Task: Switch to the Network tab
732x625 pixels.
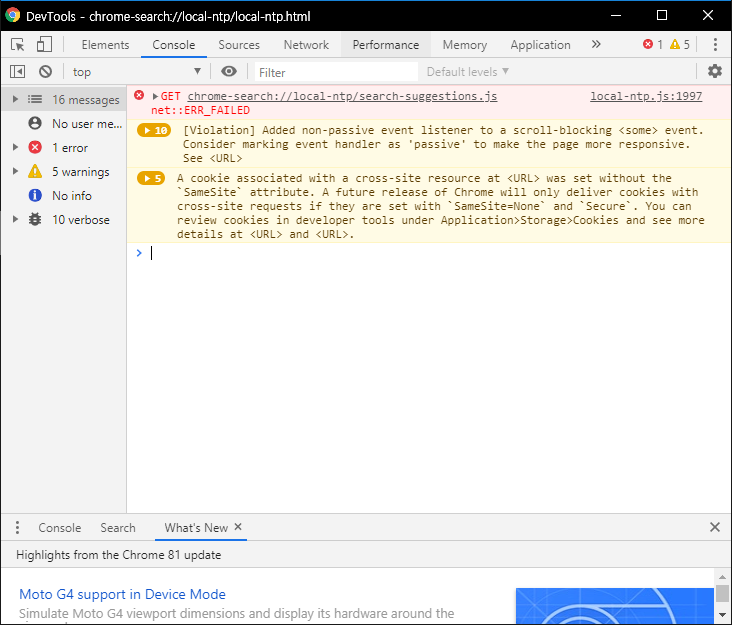Action: tap(306, 45)
